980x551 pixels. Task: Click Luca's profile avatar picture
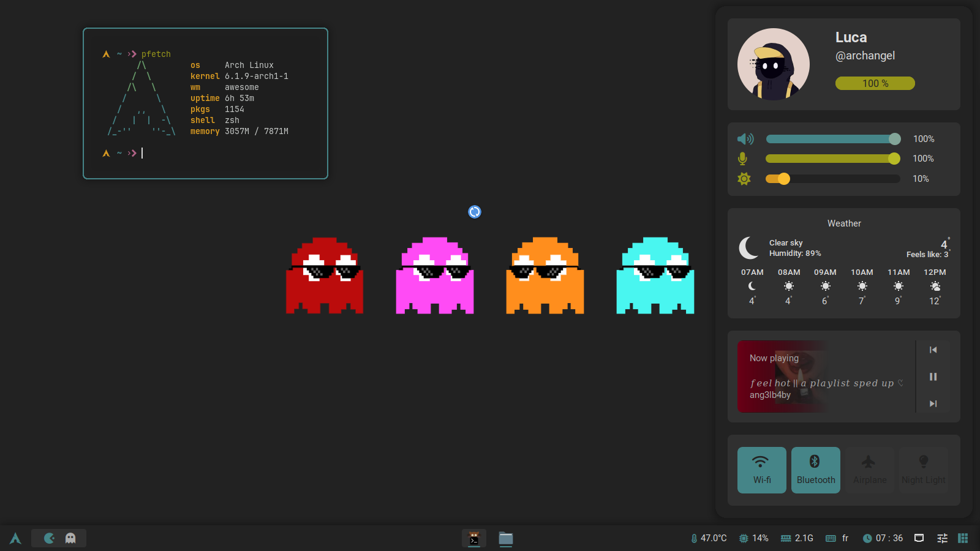tap(774, 64)
